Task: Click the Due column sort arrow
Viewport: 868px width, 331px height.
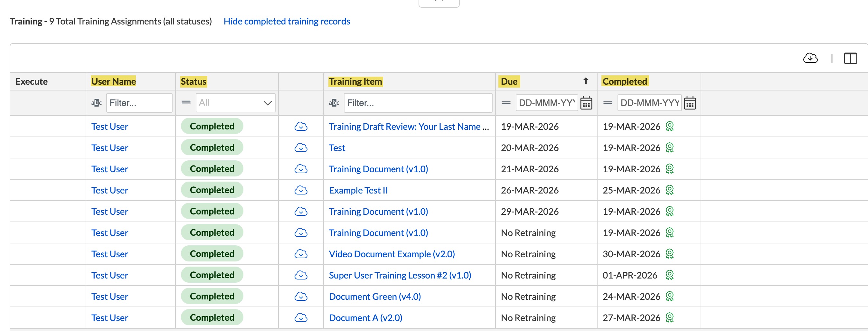Action: [586, 81]
